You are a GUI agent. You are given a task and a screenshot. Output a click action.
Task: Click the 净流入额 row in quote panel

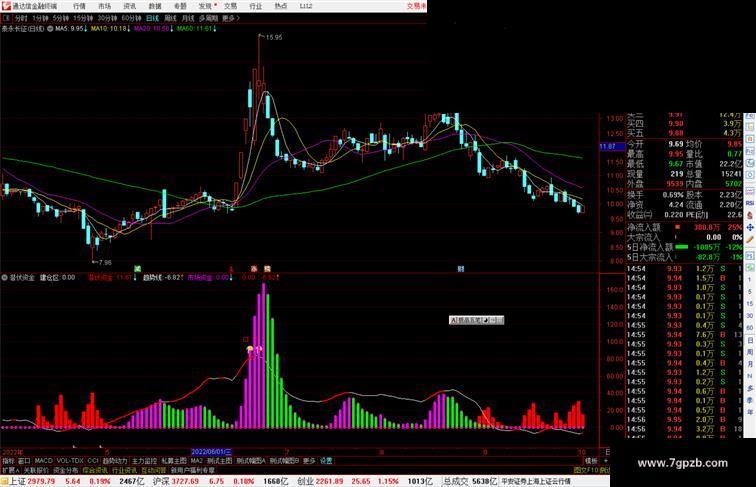point(684,227)
